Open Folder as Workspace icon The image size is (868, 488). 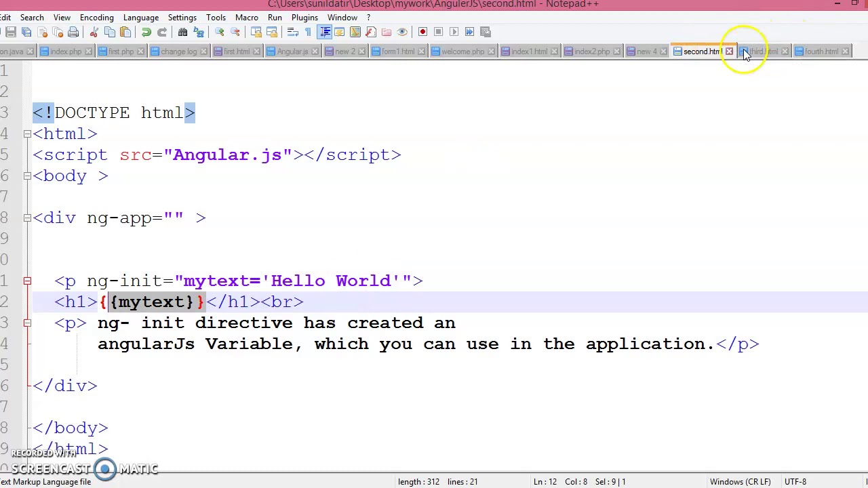tap(386, 32)
